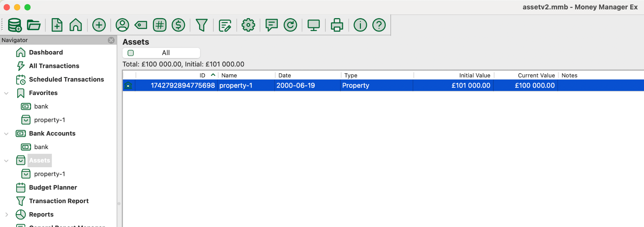Sort by Current Value column header
The height and width of the screenshot is (227, 644).
pos(536,76)
